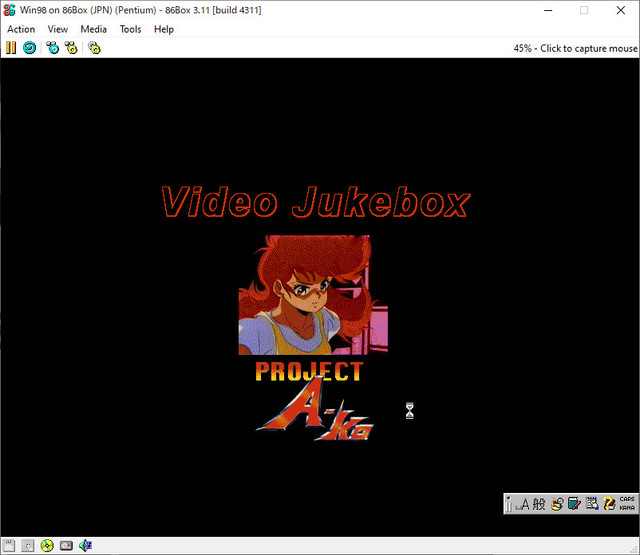The height and width of the screenshot is (555, 640).
Task: Toggle the CAPS indicator on IME bar
Action: (x=627, y=500)
